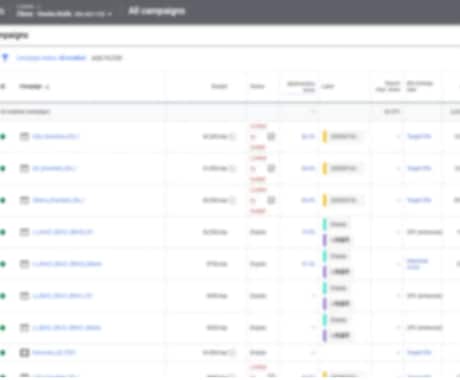
Task: Click campaign type icon in first row
Action: (x=24, y=136)
